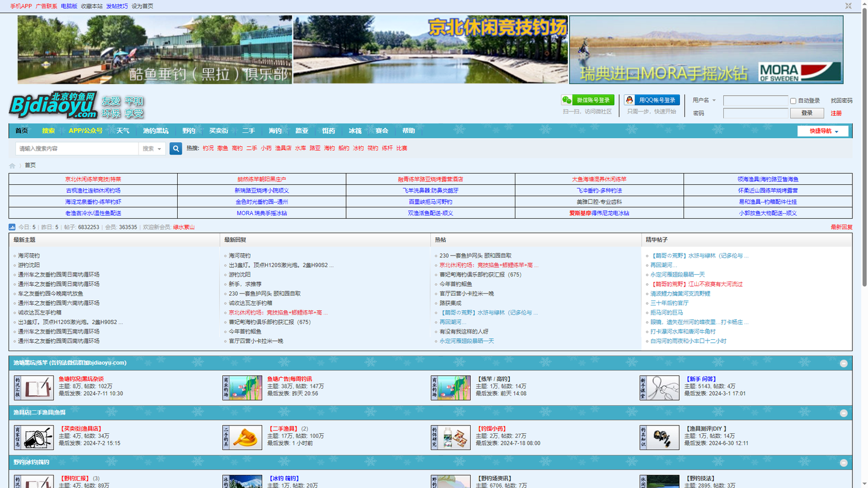The width and height of the screenshot is (868, 488).
Task: Click 设为首页 link in top bar
Action: point(142,6)
